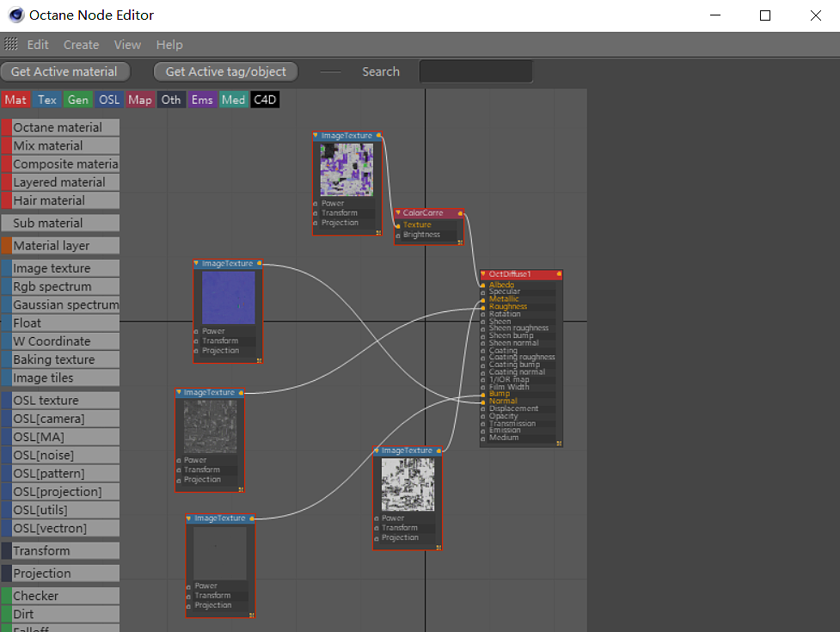This screenshot has height=632, width=840.
Task: Click output port of top ImageTexture node
Action: (379, 136)
